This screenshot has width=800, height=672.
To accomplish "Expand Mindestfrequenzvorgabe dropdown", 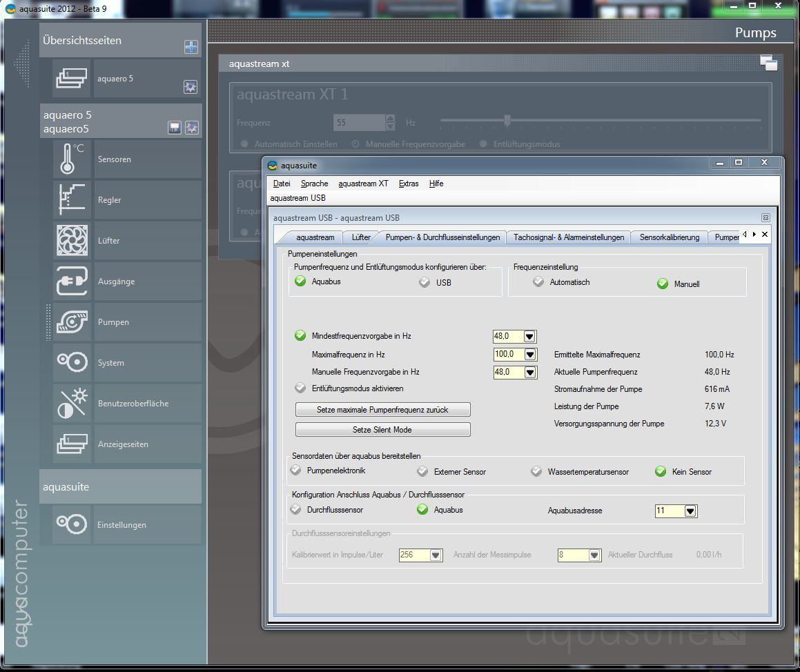I will (529, 337).
